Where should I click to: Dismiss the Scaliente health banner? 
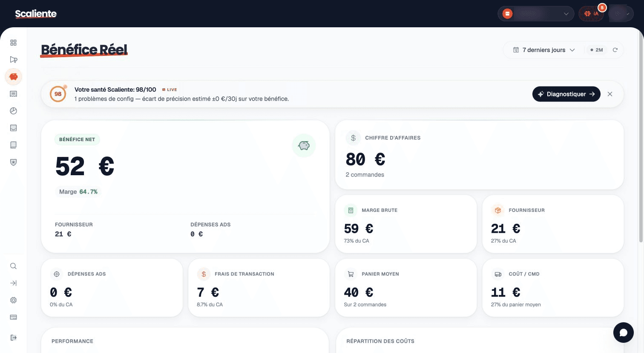click(x=610, y=94)
